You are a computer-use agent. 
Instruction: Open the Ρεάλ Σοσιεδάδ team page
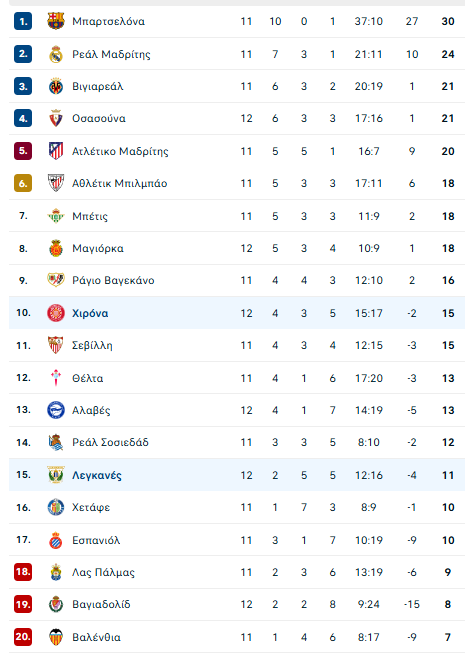(110, 442)
